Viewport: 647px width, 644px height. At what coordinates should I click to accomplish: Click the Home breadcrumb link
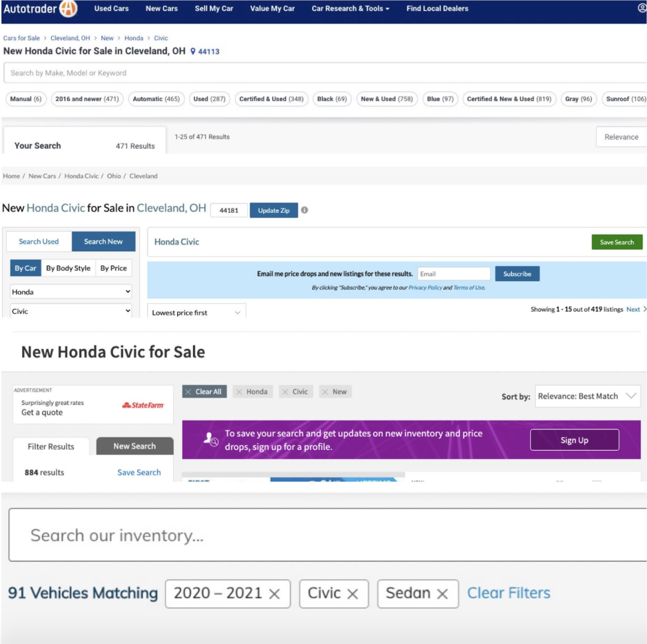(x=11, y=175)
